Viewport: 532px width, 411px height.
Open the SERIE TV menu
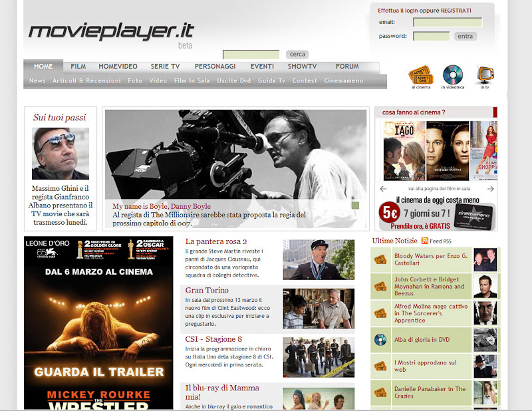(x=165, y=67)
